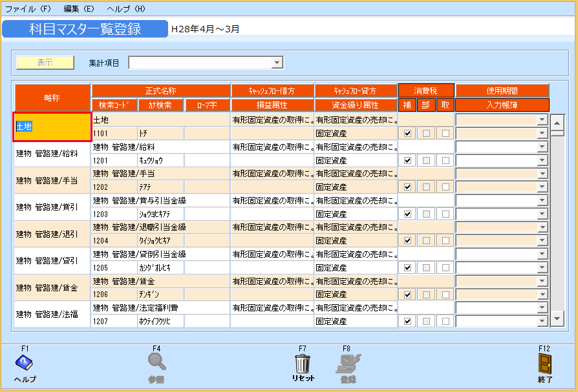This screenshot has width=578, height=392.
Task: Select the 土地 abbreviation input field
Action: click(x=52, y=125)
